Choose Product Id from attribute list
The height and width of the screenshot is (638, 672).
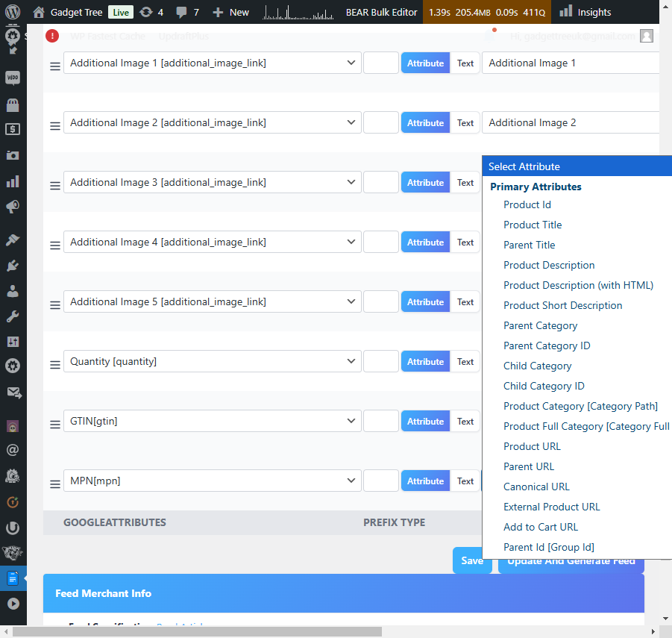pos(527,204)
